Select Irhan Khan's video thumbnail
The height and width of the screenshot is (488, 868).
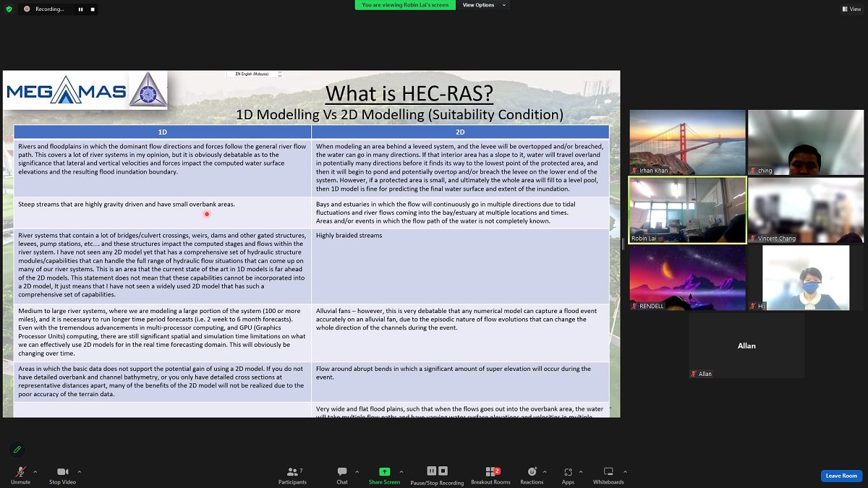click(687, 142)
